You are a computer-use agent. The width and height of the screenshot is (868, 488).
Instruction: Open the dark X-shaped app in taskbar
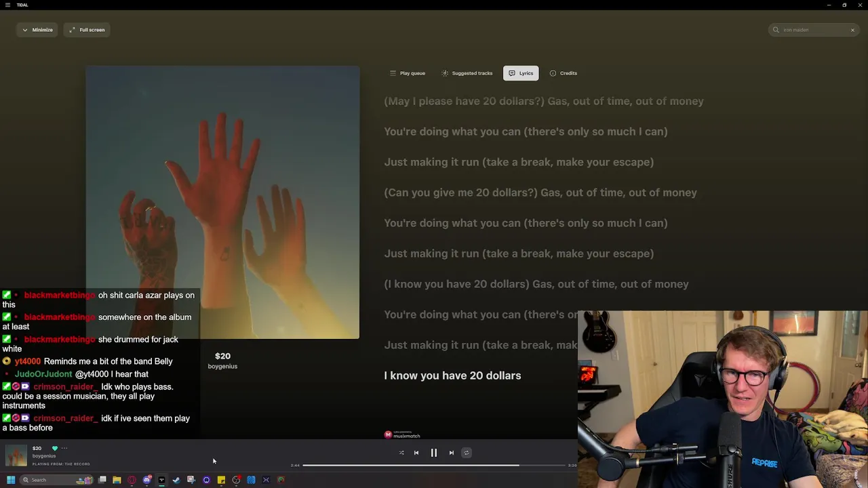click(266, 480)
